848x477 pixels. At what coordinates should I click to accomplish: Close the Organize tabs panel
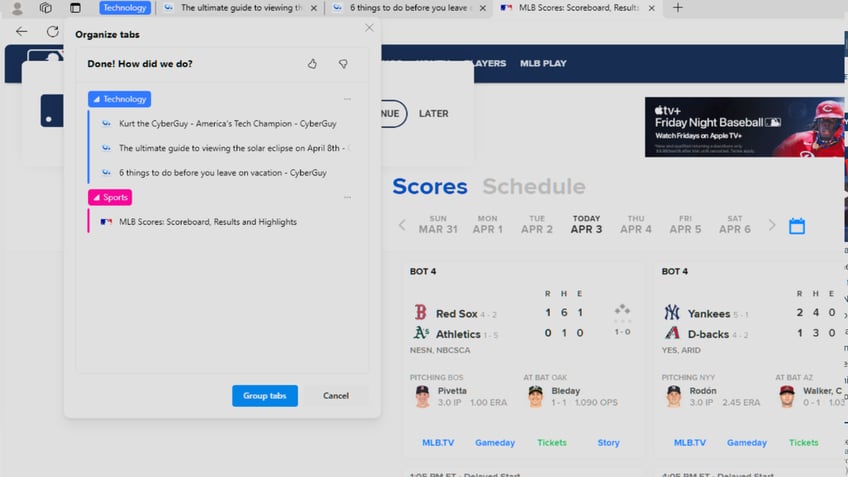pyautogui.click(x=369, y=28)
